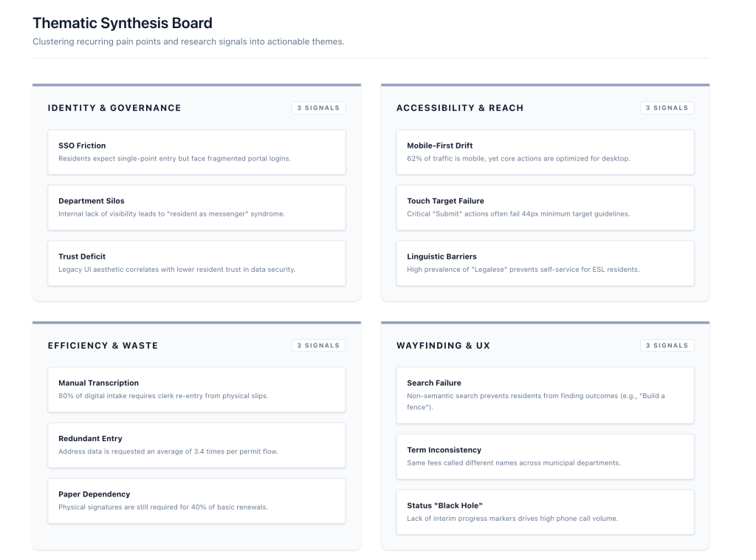The image size is (756, 560).
Task: Select the Redundant Entry signal card
Action: [196, 445]
